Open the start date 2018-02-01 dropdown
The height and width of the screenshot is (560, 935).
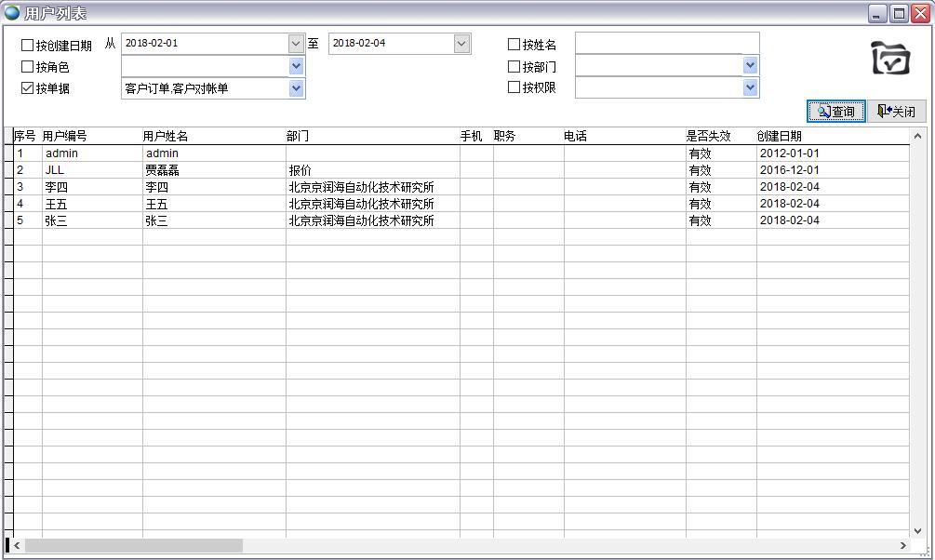[296, 44]
